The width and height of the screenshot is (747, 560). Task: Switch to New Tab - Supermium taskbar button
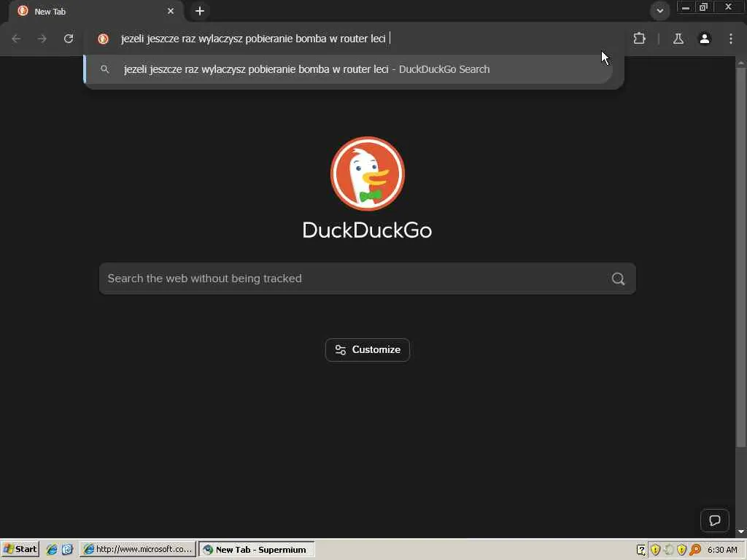point(257,550)
